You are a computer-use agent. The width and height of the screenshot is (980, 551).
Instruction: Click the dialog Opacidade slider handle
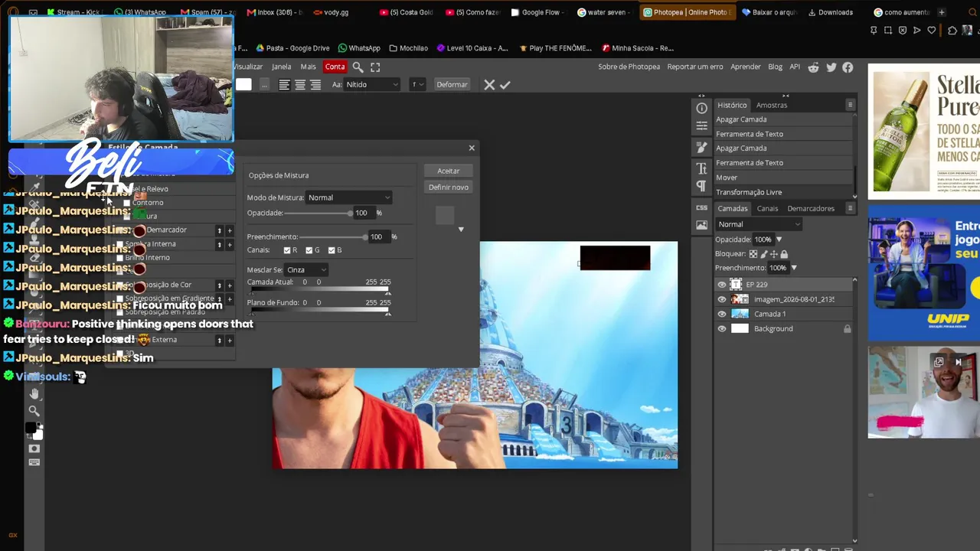click(x=350, y=214)
